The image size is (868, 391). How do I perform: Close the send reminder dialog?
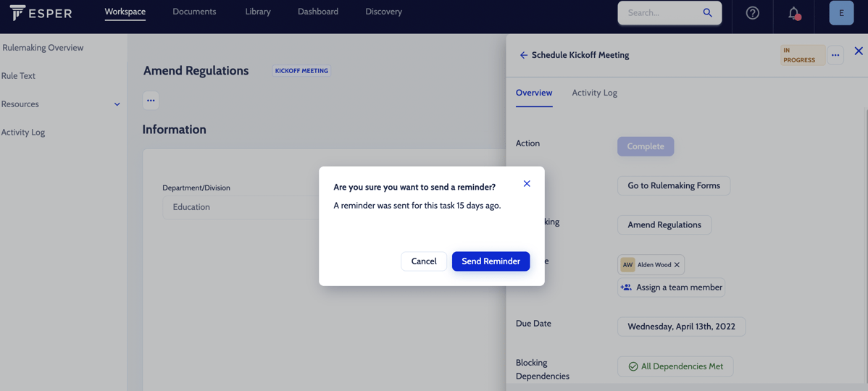[x=527, y=184]
